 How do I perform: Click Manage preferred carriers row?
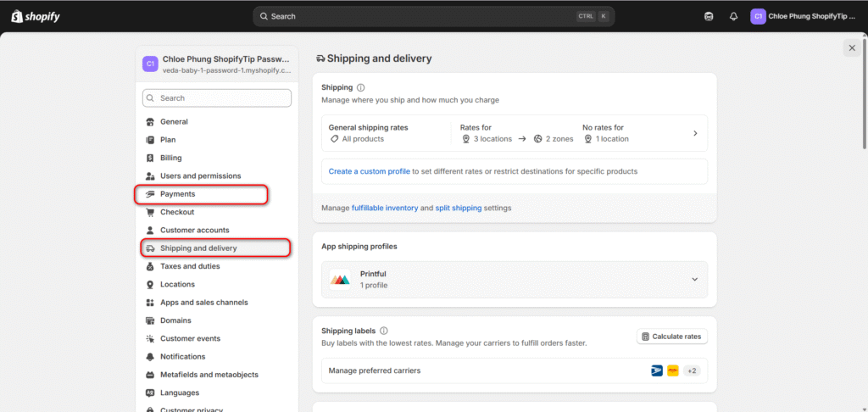(x=515, y=371)
